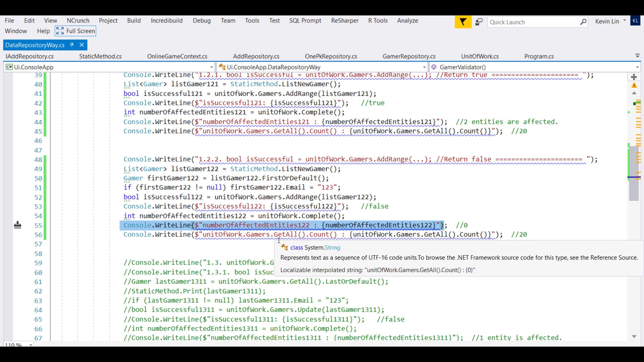644x362 pixels.
Task: Click the KL account avatar
Action: tap(635, 21)
